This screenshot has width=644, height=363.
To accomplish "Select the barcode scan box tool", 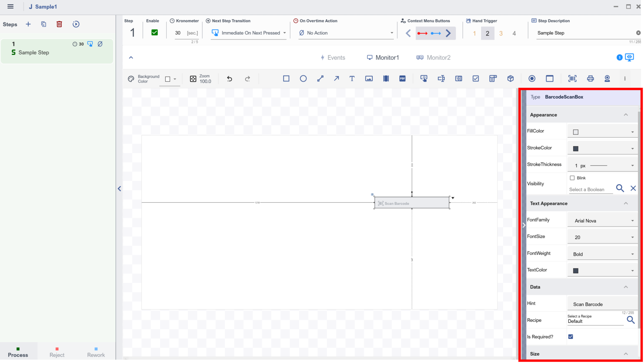I will 572,79.
